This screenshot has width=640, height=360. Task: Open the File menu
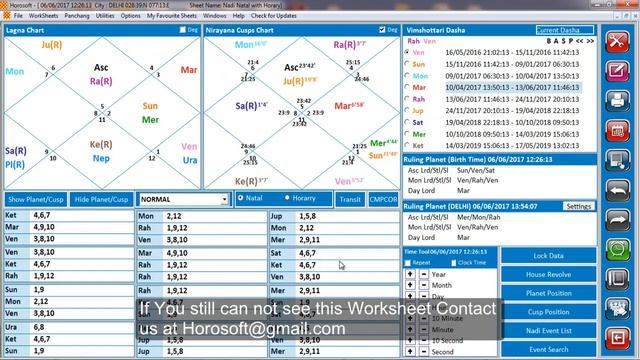(x=18, y=16)
